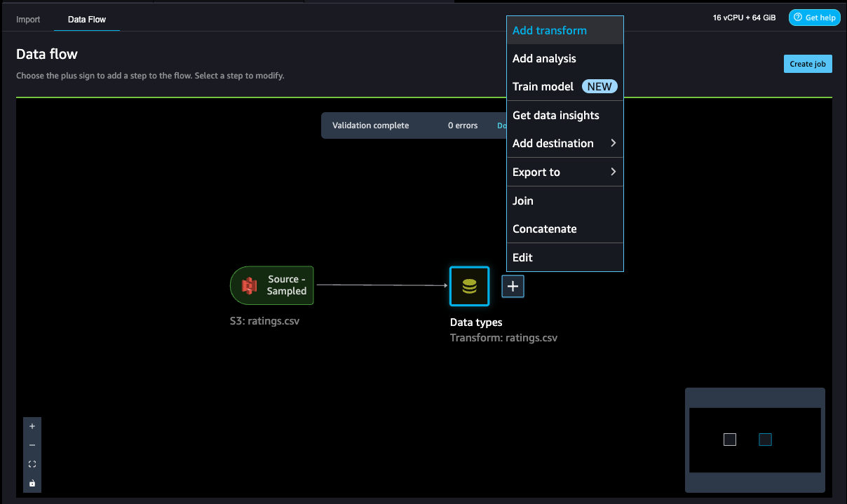The image size is (847, 504).
Task: Select Edit in the context menu
Action: [x=565, y=258]
